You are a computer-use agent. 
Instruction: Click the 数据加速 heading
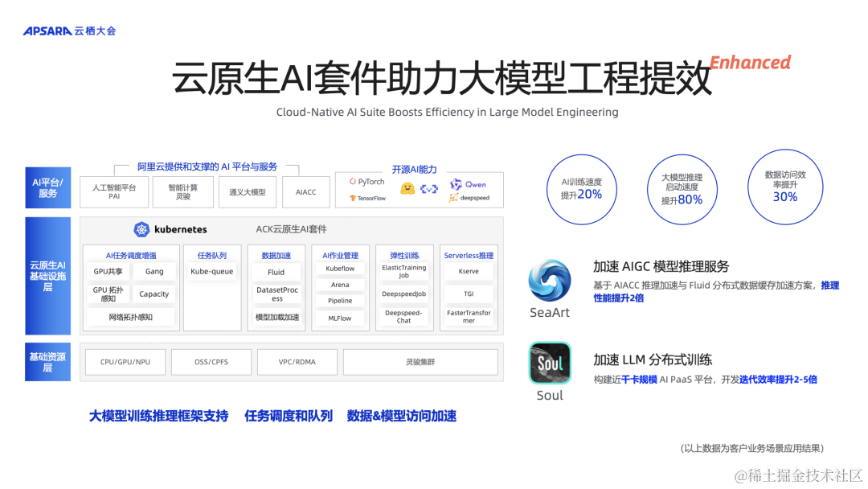276,255
